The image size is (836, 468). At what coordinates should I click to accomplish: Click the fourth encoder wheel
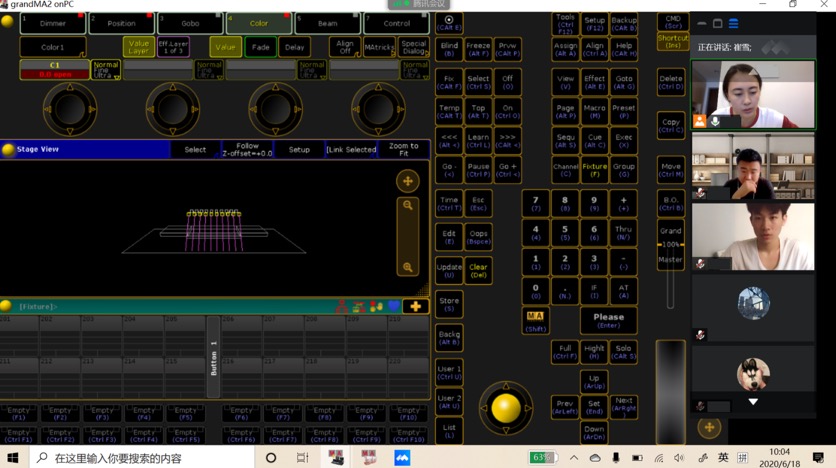(x=378, y=109)
